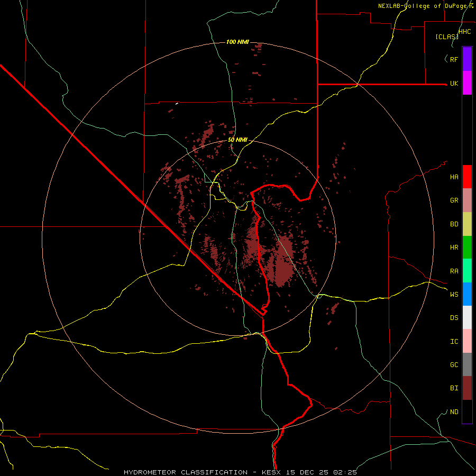Click the DS legend label
476x476 pixels.
(454, 318)
